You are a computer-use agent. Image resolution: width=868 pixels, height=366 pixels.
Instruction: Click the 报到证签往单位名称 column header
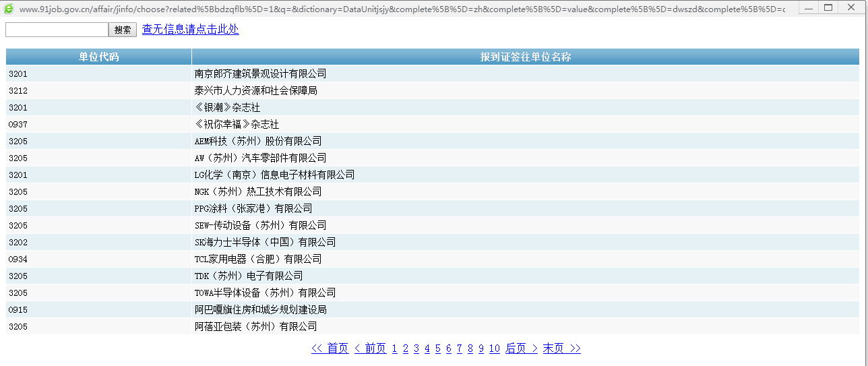click(525, 57)
